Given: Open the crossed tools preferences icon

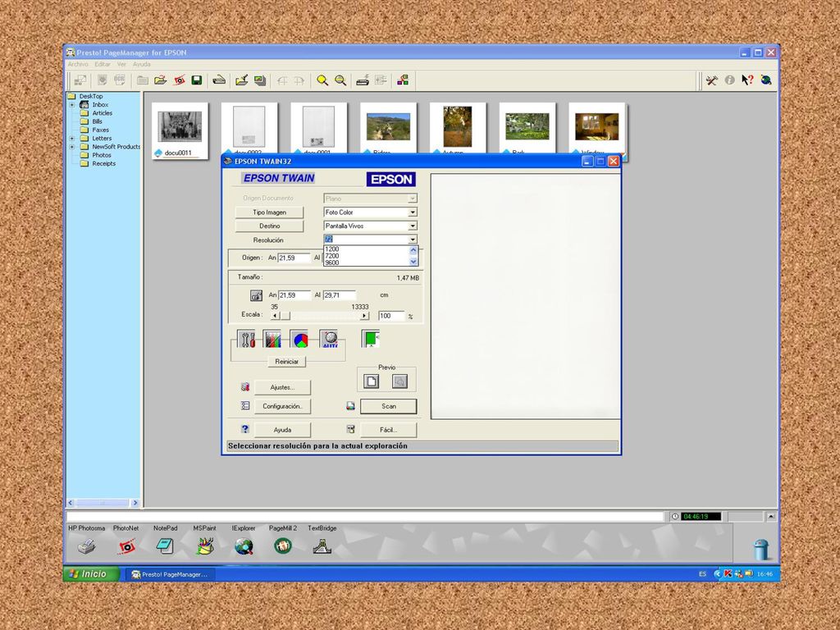Looking at the screenshot, I should 711,80.
